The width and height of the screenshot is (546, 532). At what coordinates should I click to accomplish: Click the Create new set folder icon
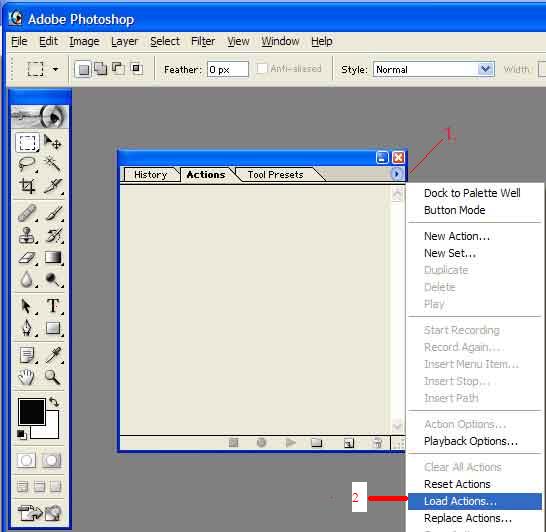pyautogui.click(x=317, y=443)
